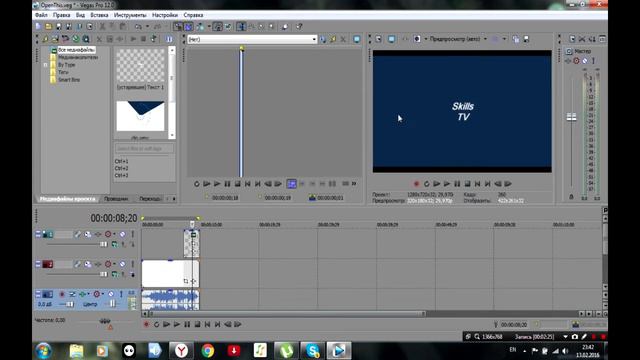
Task: Click the master bus automation settings icon
Action: [576, 61]
